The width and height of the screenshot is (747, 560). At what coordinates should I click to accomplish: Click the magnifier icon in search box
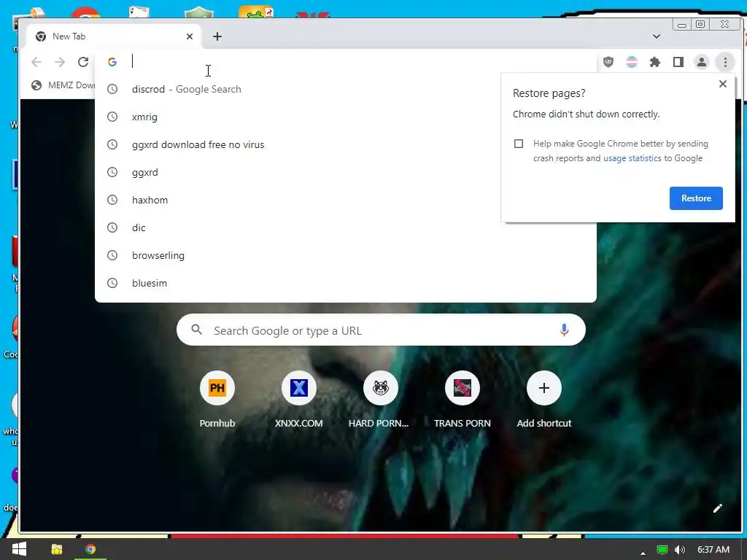pyautogui.click(x=197, y=330)
